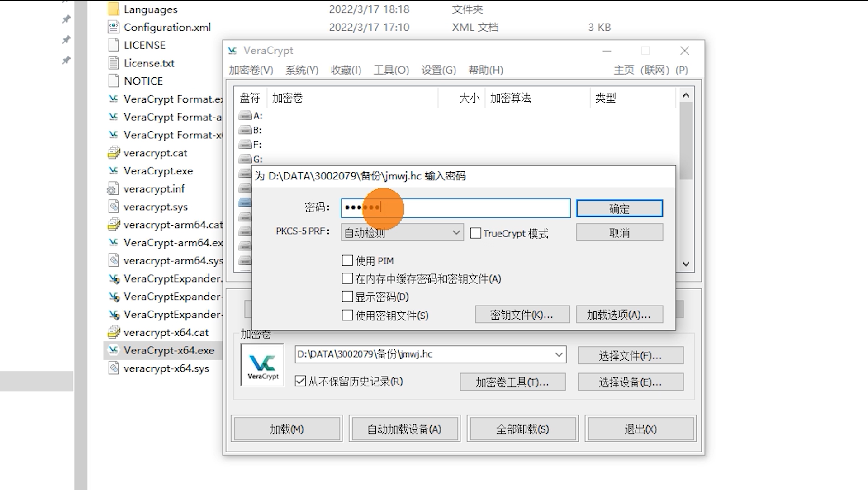Click the 密码 input field
Image resolution: width=868 pixels, height=490 pixels.
pos(455,208)
